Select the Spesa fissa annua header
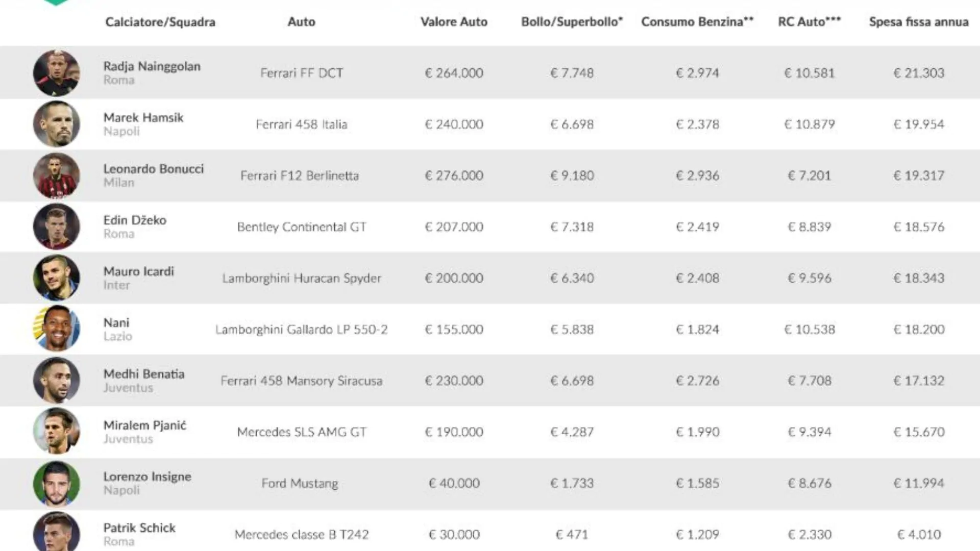 click(x=919, y=22)
